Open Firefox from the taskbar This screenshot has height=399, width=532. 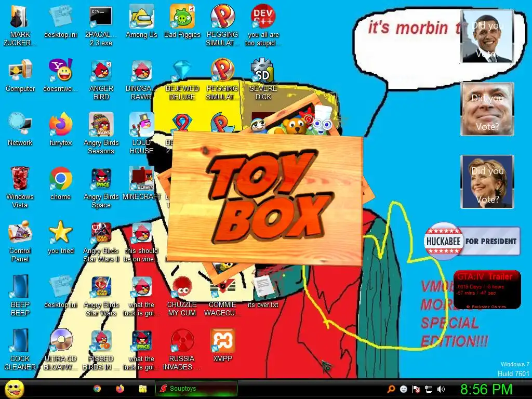click(120, 389)
